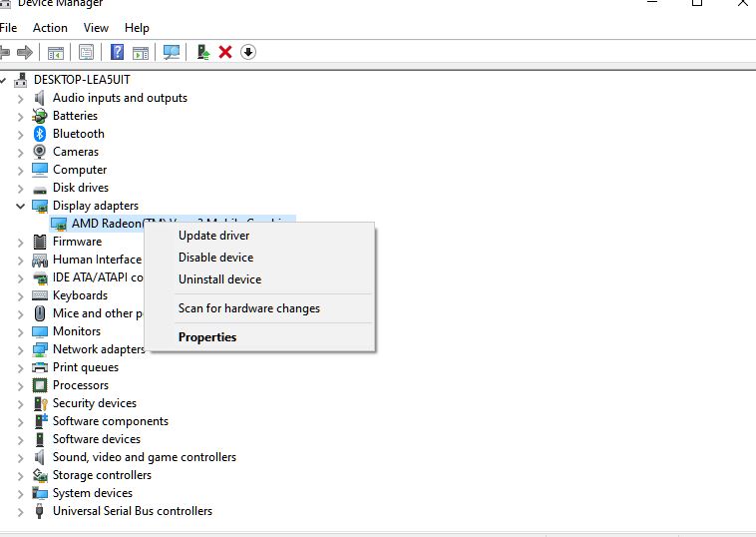Open the View menu in menu bar
This screenshot has width=756, height=537.
(x=96, y=28)
